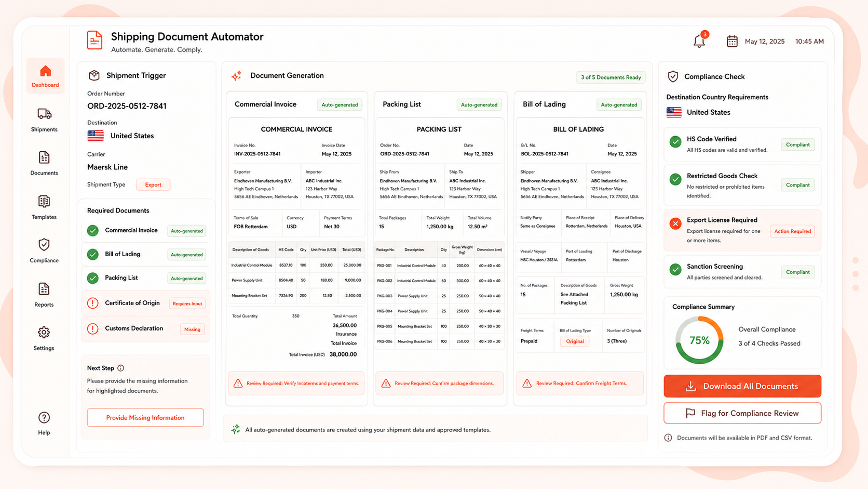Open notifications bell with badge
The image size is (868, 489).
tap(700, 41)
